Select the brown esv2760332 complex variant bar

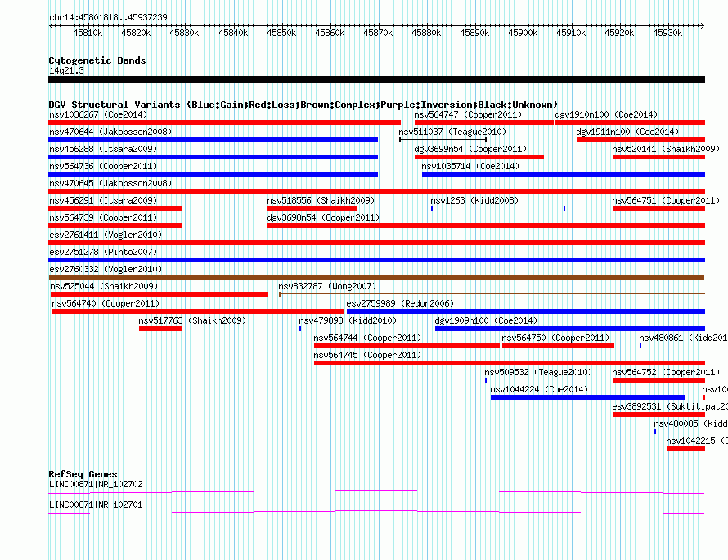pyautogui.click(x=376, y=277)
